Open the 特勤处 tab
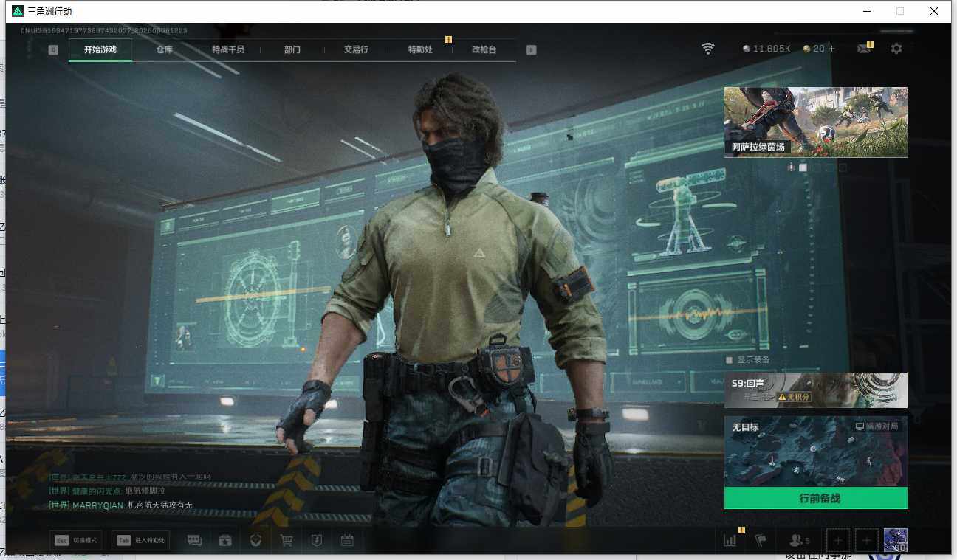 click(420, 49)
